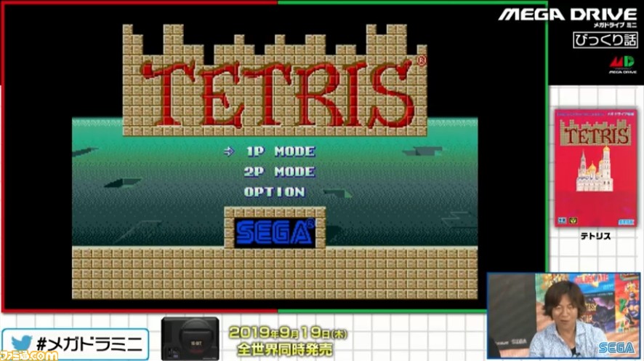Click the メガドライブ ミニ subtitle text
The width and height of the screenshot is (644, 361).
[x=614, y=25]
